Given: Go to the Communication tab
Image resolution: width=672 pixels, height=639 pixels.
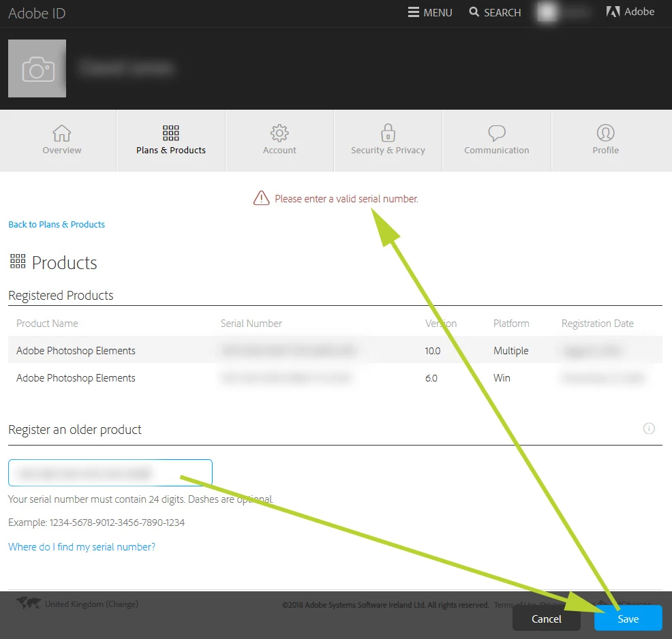Looking at the screenshot, I should pos(497,140).
